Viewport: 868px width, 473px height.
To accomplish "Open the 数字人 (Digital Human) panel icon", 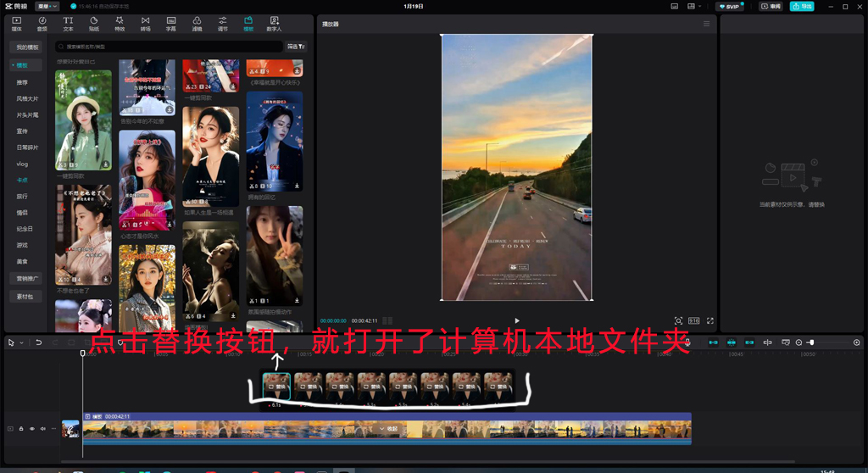I will click(x=275, y=23).
